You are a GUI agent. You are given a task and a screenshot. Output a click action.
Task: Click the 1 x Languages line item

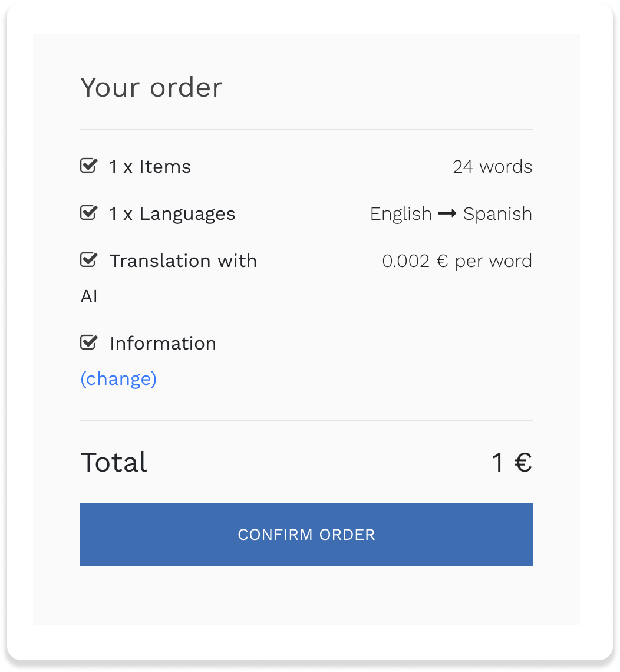point(172,213)
